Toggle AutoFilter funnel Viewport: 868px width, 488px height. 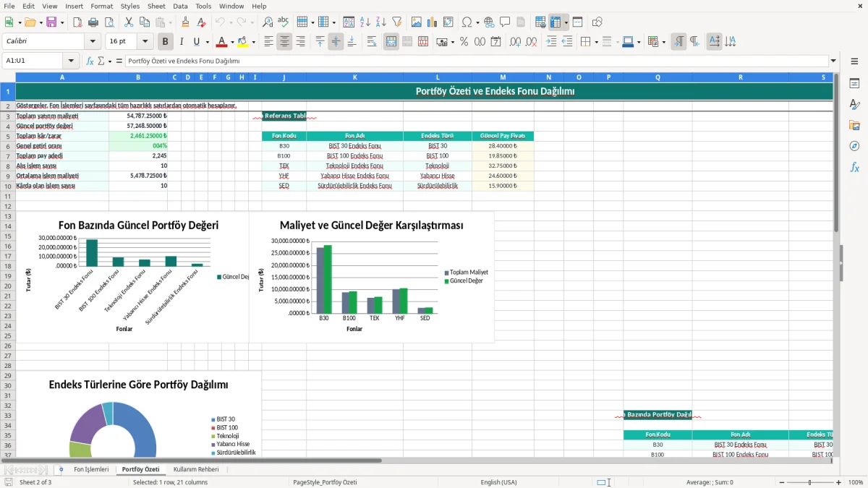click(396, 22)
